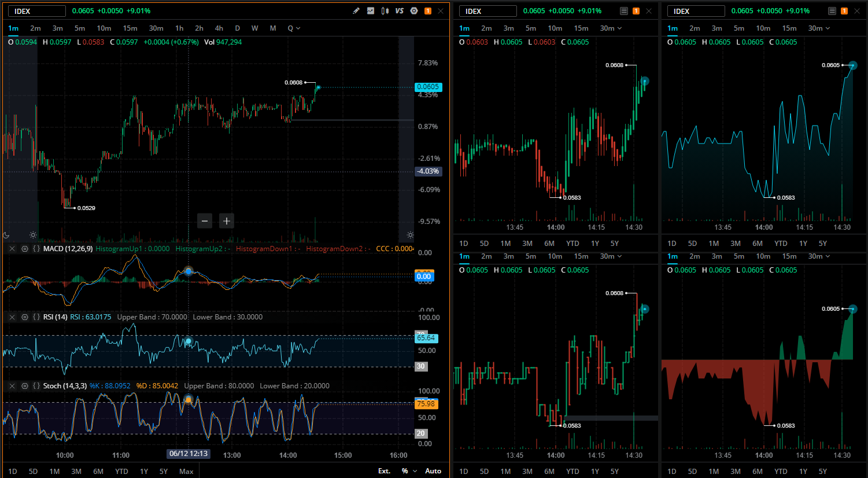Select the 4h interval tab in main chart
Viewport: 868px width, 478px height.
pyautogui.click(x=219, y=28)
